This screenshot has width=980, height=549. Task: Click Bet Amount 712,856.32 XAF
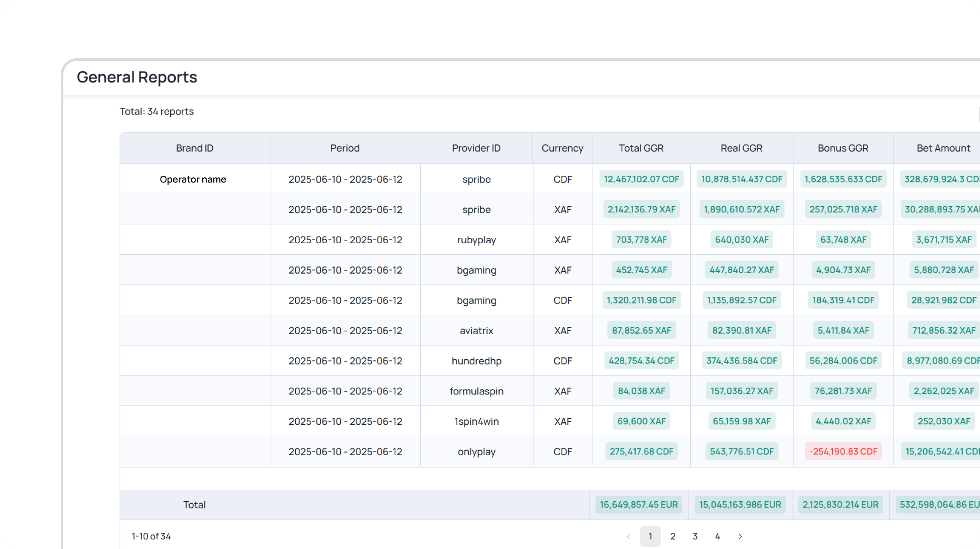point(944,331)
